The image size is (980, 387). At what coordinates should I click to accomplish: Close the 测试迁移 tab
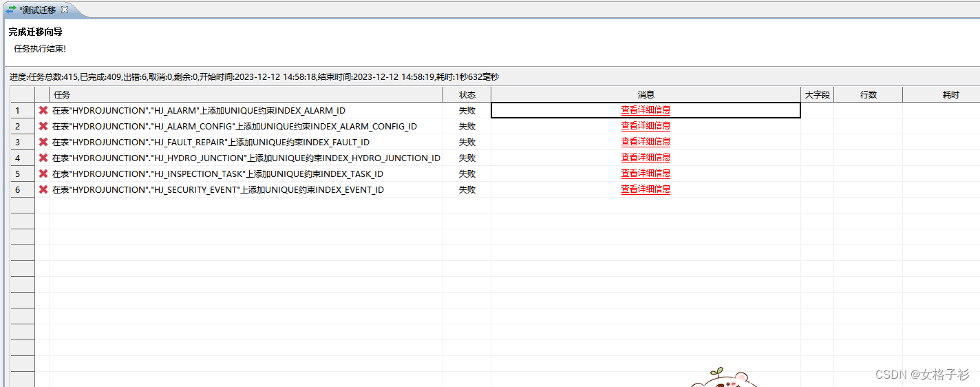click(65, 10)
